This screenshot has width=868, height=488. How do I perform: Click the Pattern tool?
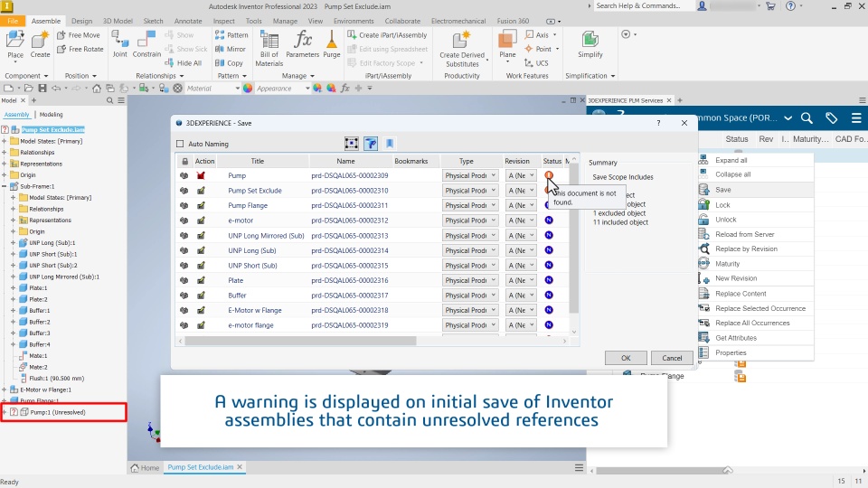[231, 35]
